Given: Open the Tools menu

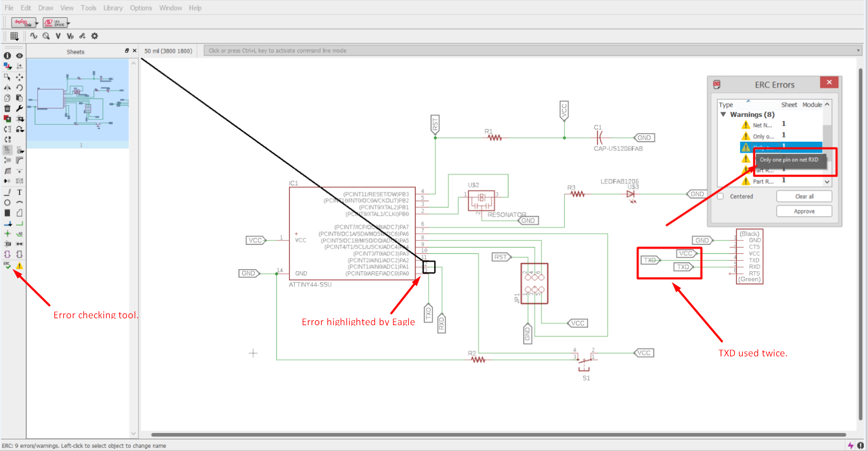Looking at the screenshot, I should (89, 8).
